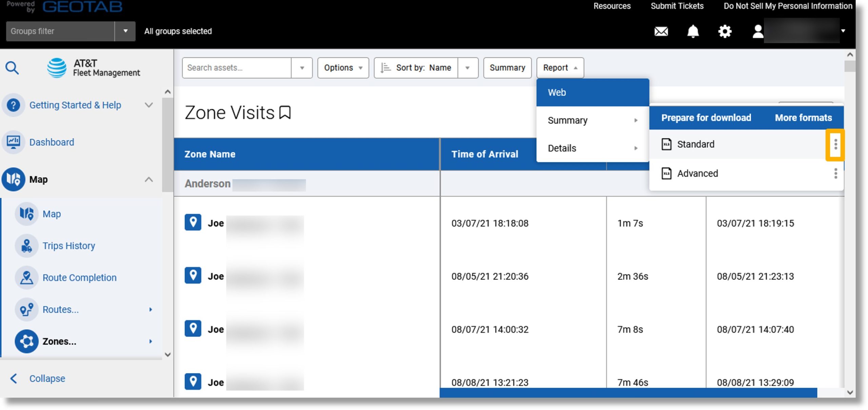Image resolution: width=868 pixels, height=410 pixels.
Task: Click the main page vertical scrollbar thumb
Action: tap(850, 66)
